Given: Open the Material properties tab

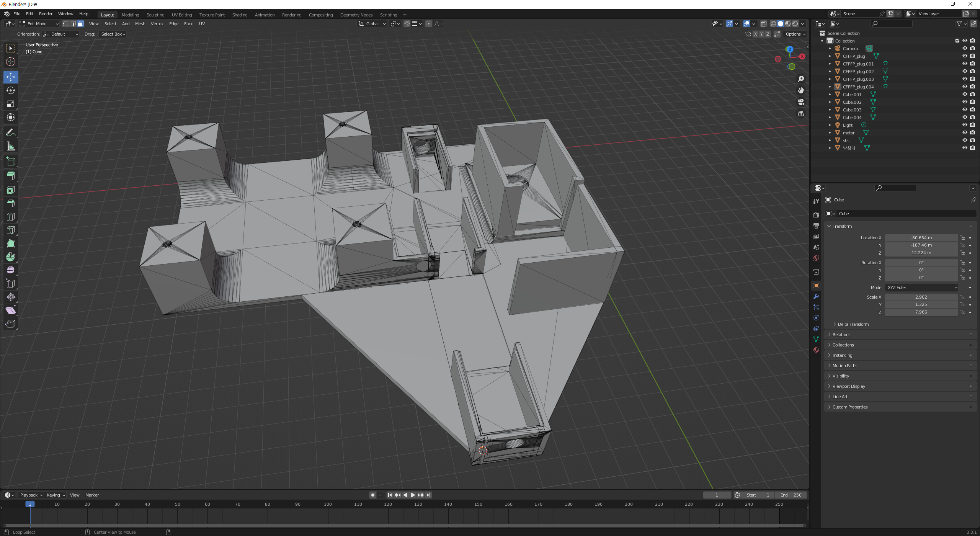Looking at the screenshot, I should pos(816,350).
